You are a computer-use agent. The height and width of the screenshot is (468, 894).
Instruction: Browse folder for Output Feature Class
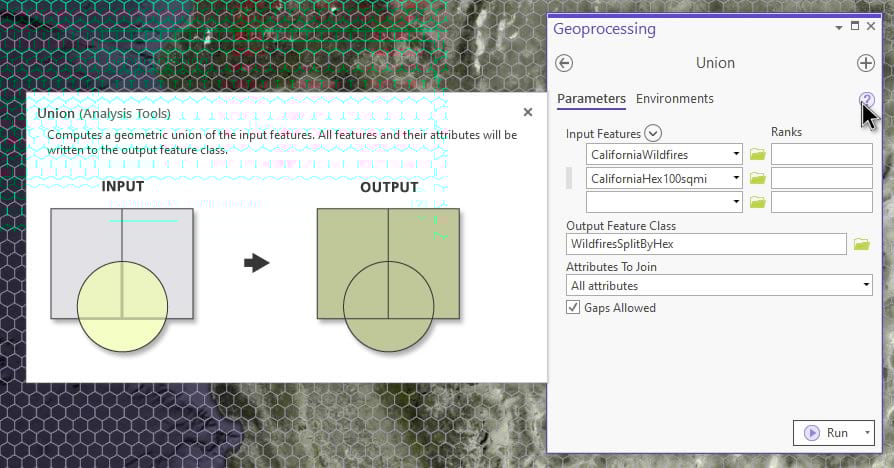point(862,245)
